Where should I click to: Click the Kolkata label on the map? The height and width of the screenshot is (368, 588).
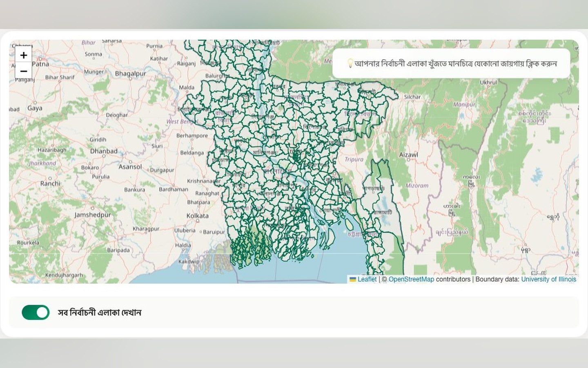197,215
